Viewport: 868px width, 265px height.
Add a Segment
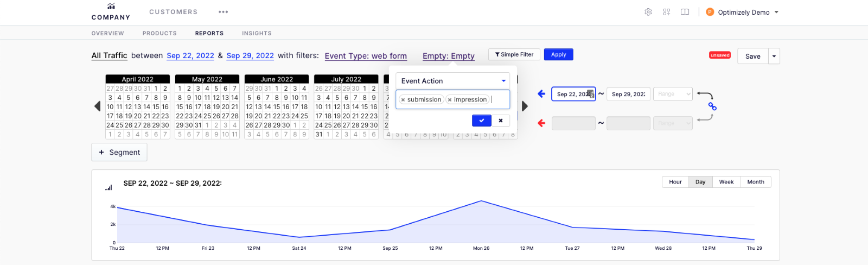coord(119,152)
